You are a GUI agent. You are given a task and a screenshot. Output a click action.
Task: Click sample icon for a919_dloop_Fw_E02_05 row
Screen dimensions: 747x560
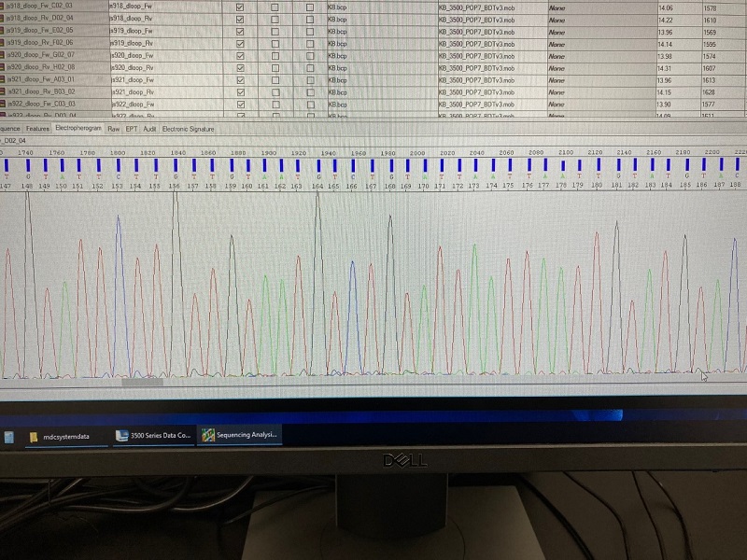(x=4, y=31)
